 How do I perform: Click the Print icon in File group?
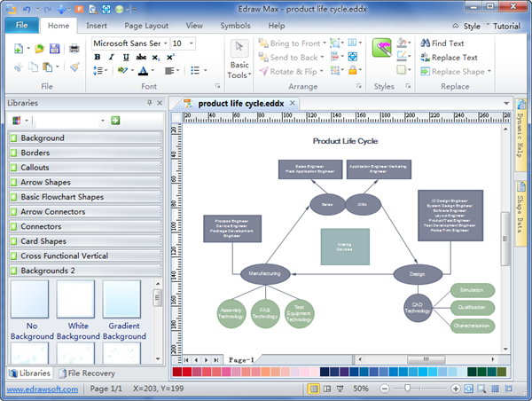coord(74,48)
